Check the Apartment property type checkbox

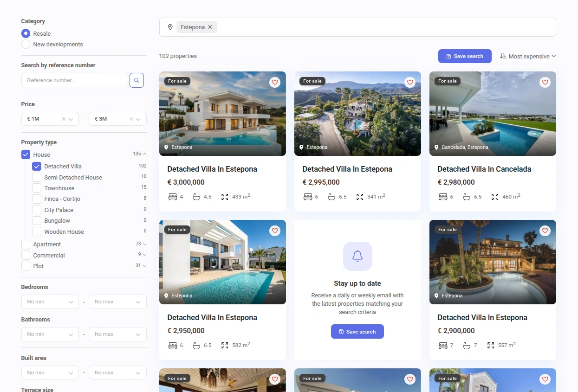[x=26, y=244]
